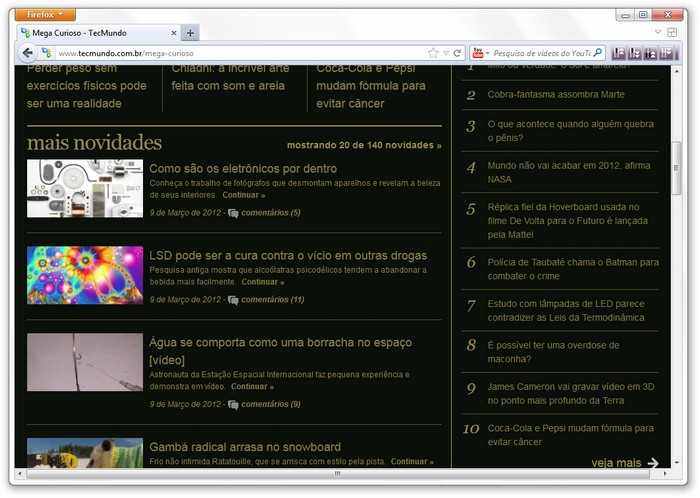
Task: Click the third purple add-on toolbar icon
Action: (x=650, y=53)
